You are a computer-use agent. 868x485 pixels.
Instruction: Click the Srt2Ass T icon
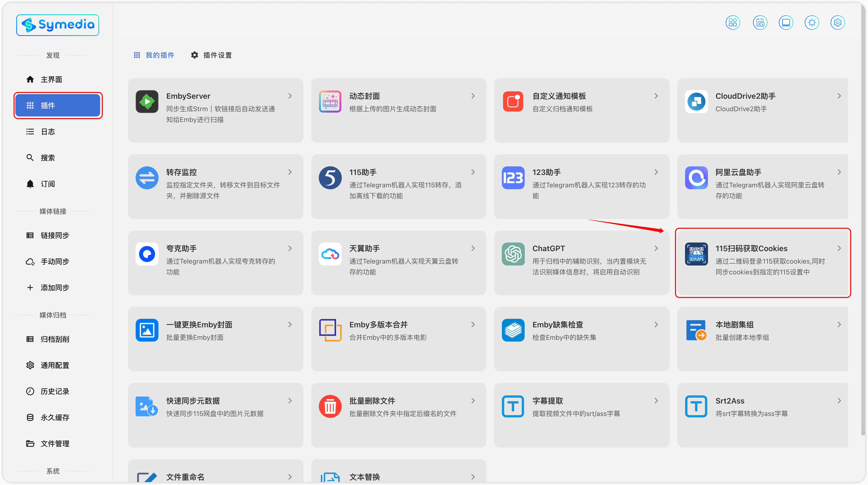click(x=696, y=406)
